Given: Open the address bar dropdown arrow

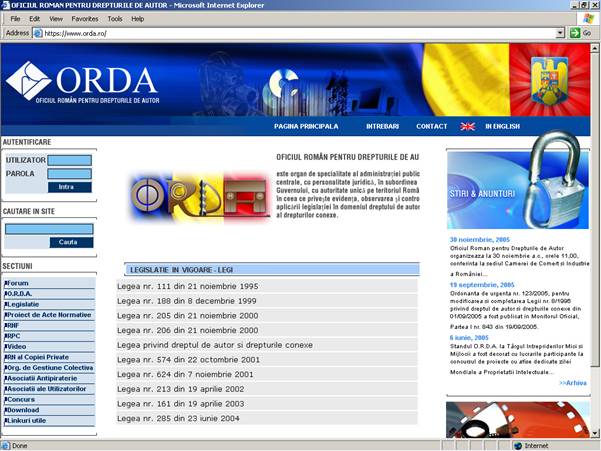Looking at the screenshot, I should [560, 33].
